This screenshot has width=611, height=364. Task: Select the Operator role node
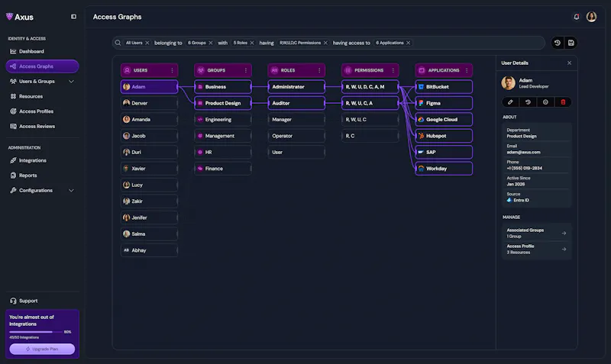(296, 136)
